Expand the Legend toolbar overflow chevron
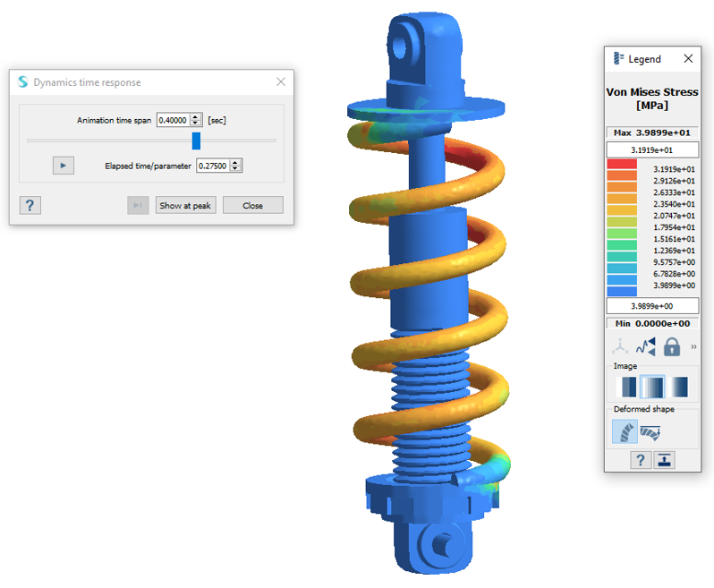Image resolution: width=714 pixels, height=588 pixels. pos(693,347)
